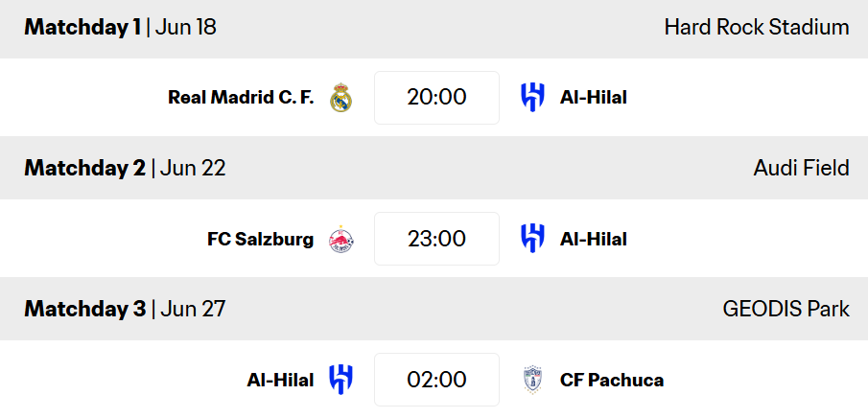The width and height of the screenshot is (868, 418).
Task: Select the CF Pachuca team name
Action: [612, 380]
